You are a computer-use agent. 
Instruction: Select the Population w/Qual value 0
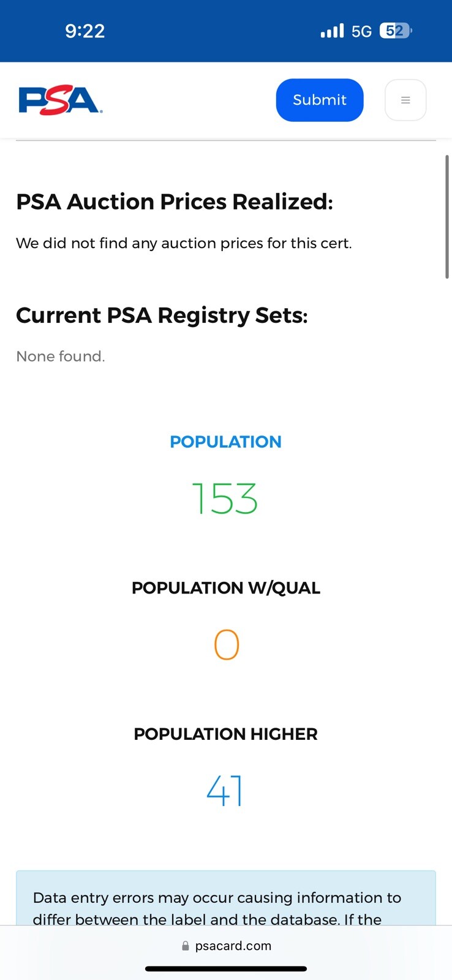pos(226,645)
